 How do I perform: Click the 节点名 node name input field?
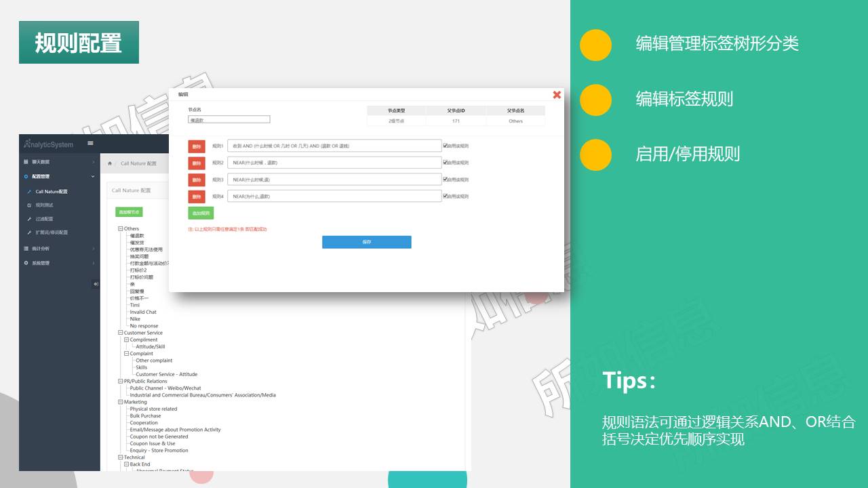click(229, 119)
